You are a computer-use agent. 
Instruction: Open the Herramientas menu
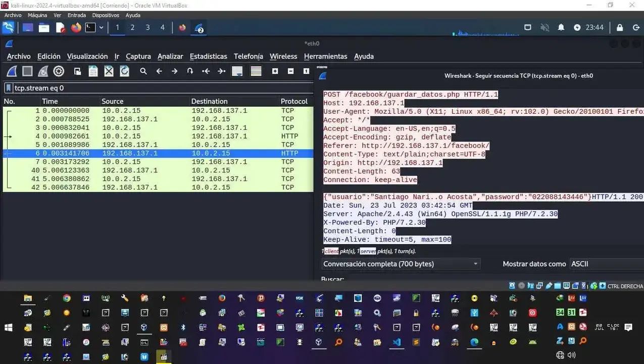tap(326, 56)
